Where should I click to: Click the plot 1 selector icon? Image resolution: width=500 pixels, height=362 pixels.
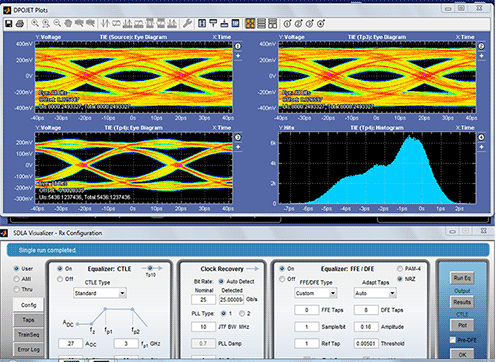point(287,23)
